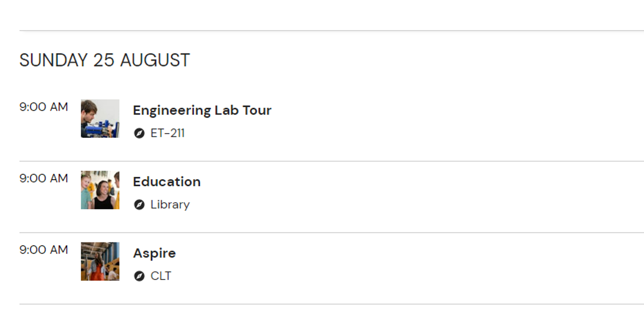The image size is (644, 309).
Task: Open the Engineering Lab Tour event title
Action: pyautogui.click(x=202, y=111)
